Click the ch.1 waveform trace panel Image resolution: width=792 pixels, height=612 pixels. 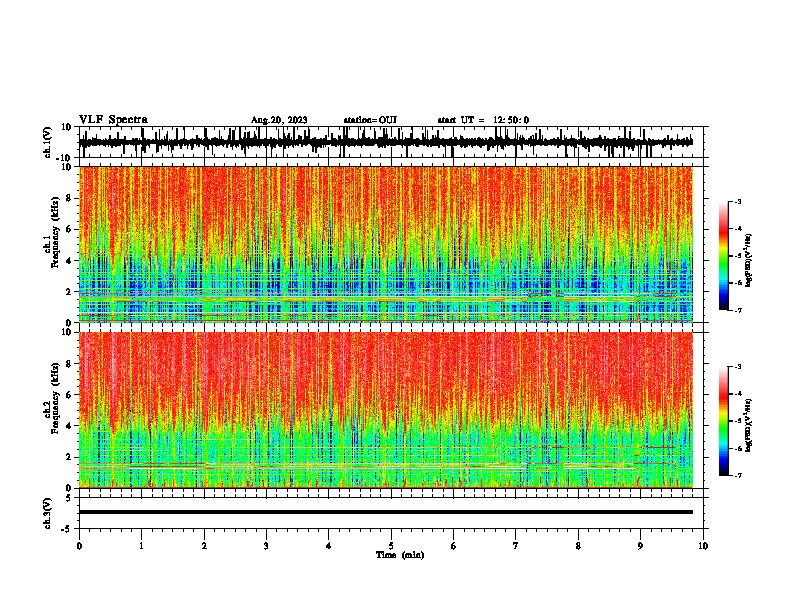[x=393, y=142]
